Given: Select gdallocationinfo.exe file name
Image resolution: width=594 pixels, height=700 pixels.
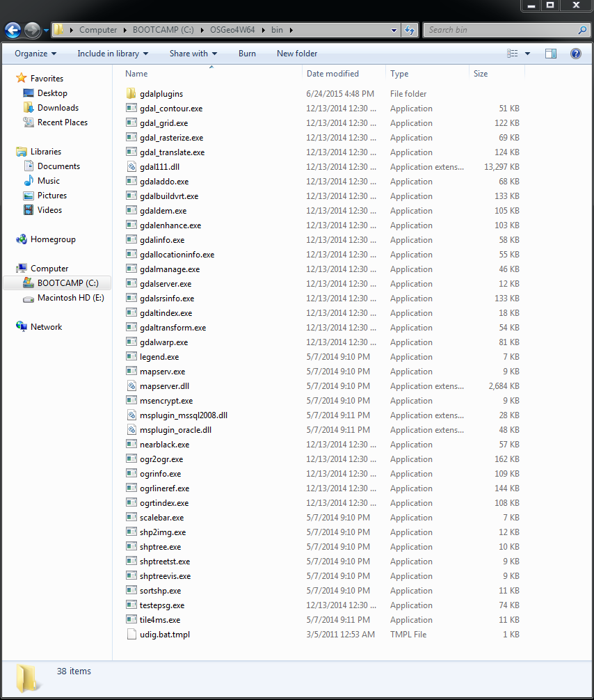Looking at the screenshot, I should click(x=177, y=255).
